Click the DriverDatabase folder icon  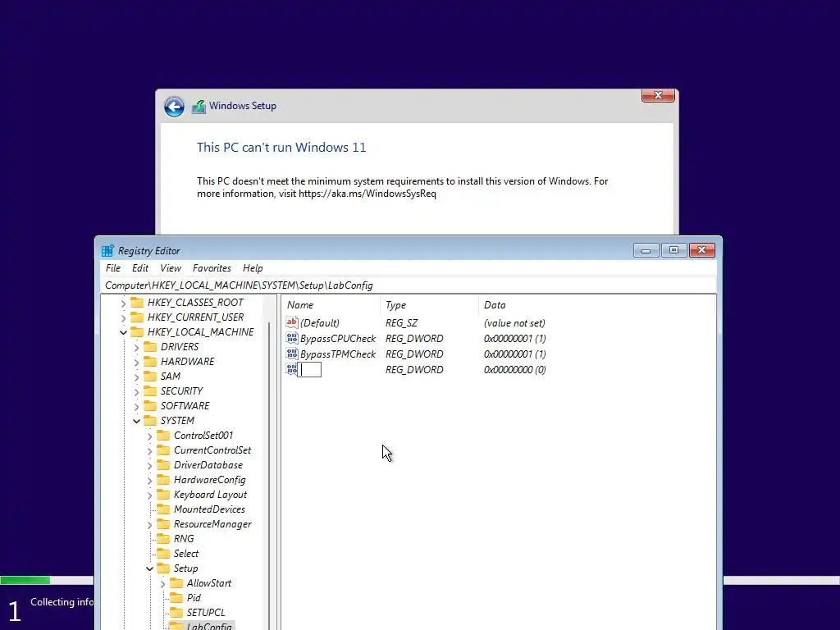pos(163,465)
